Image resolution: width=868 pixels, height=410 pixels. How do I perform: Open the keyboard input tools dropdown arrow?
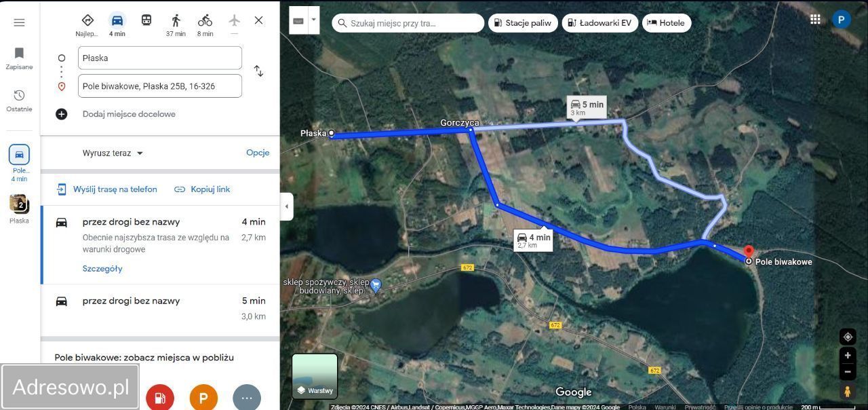(313, 20)
